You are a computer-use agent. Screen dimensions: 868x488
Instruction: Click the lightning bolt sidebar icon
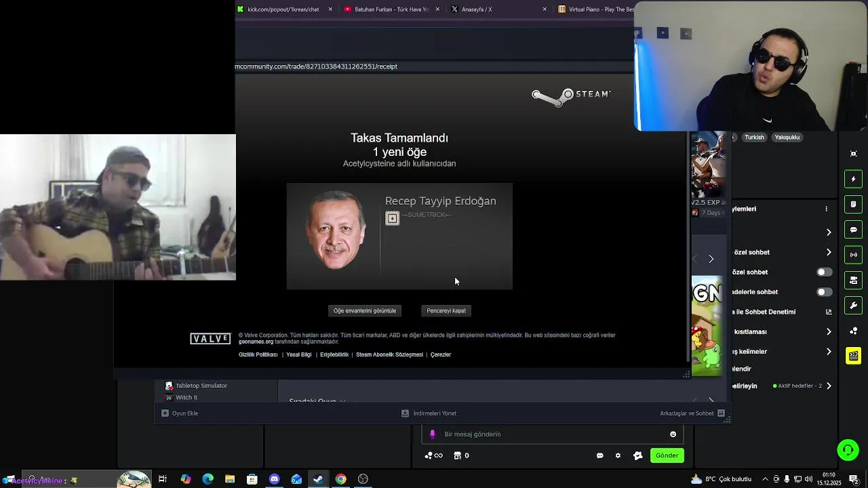click(854, 179)
